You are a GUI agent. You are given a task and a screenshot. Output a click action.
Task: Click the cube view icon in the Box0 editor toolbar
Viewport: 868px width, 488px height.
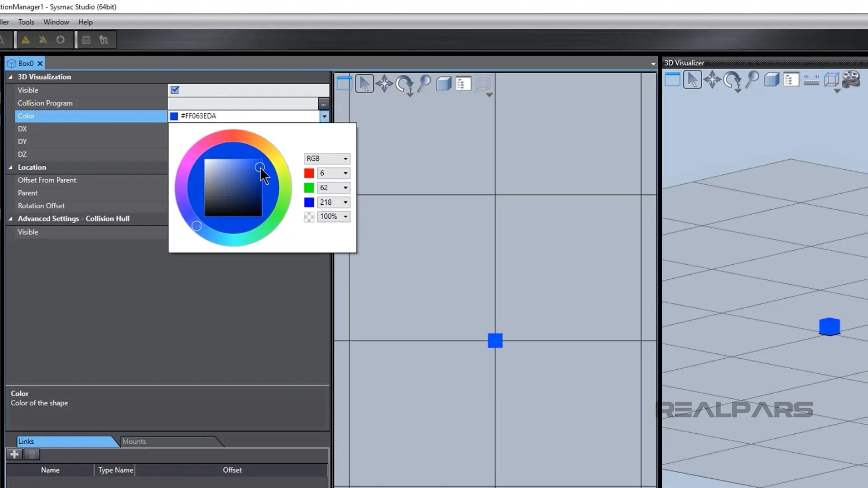tap(443, 84)
